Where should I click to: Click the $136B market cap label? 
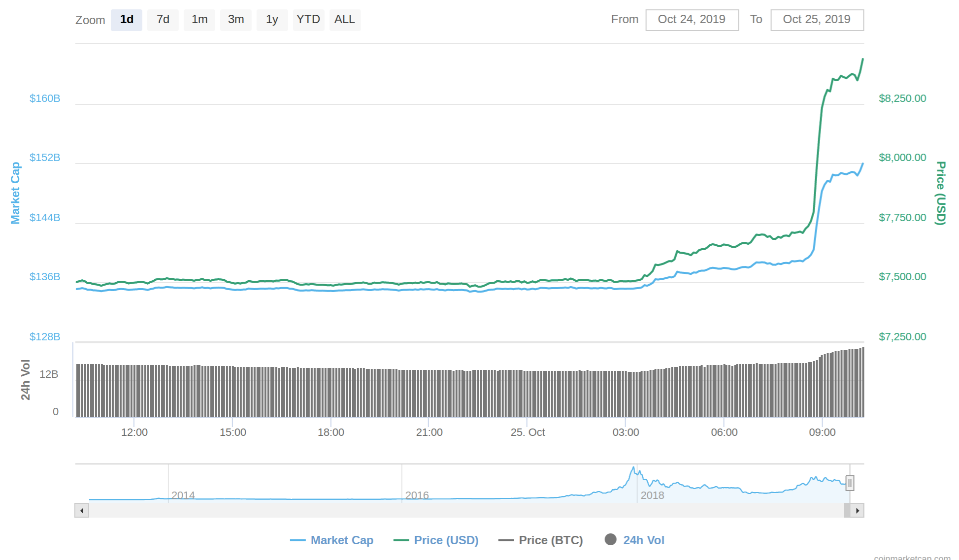[45, 277]
